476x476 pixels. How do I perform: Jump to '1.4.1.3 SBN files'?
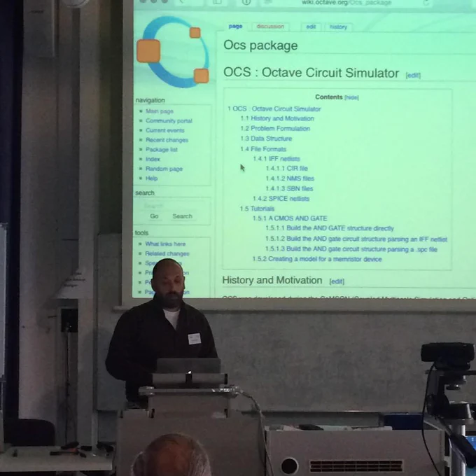coord(289,188)
